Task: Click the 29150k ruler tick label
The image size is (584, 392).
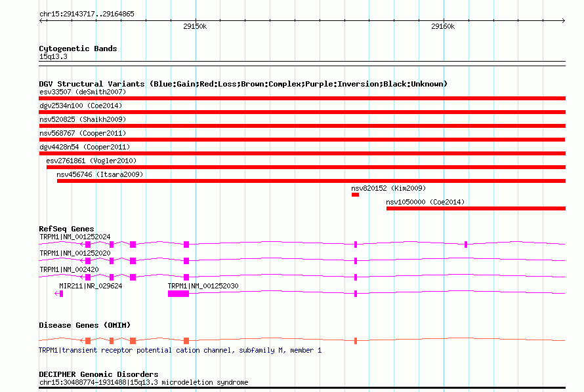Action: (195, 26)
